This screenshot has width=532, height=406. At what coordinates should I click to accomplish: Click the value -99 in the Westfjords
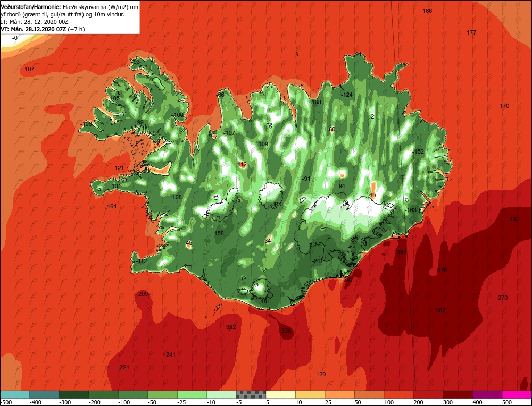[x=139, y=123]
